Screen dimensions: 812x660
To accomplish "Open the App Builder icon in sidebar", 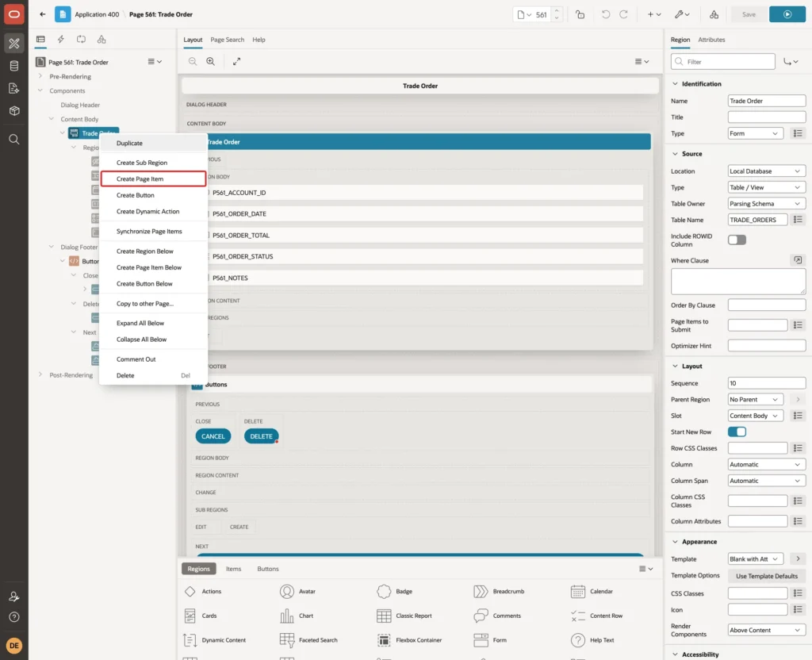I will 14,44.
